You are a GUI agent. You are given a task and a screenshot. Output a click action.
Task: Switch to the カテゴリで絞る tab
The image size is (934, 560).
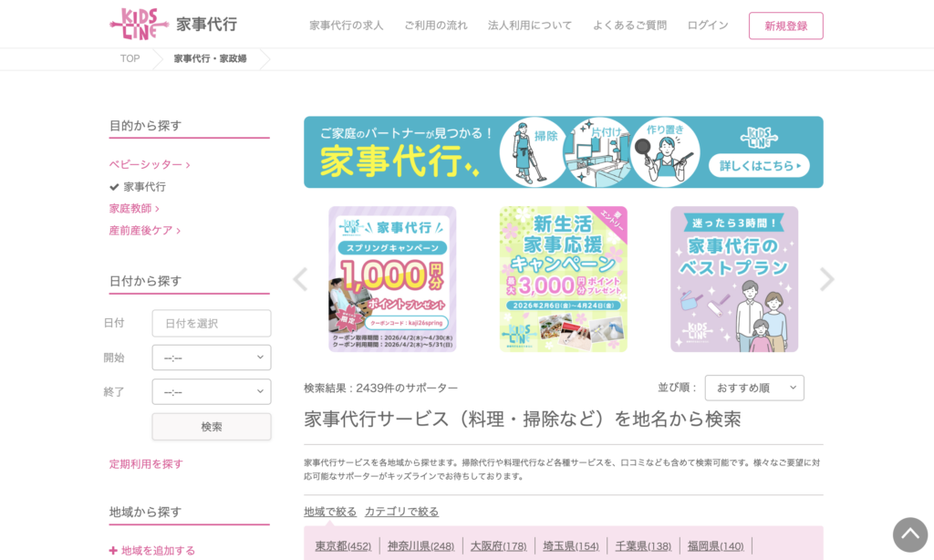(401, 511)
